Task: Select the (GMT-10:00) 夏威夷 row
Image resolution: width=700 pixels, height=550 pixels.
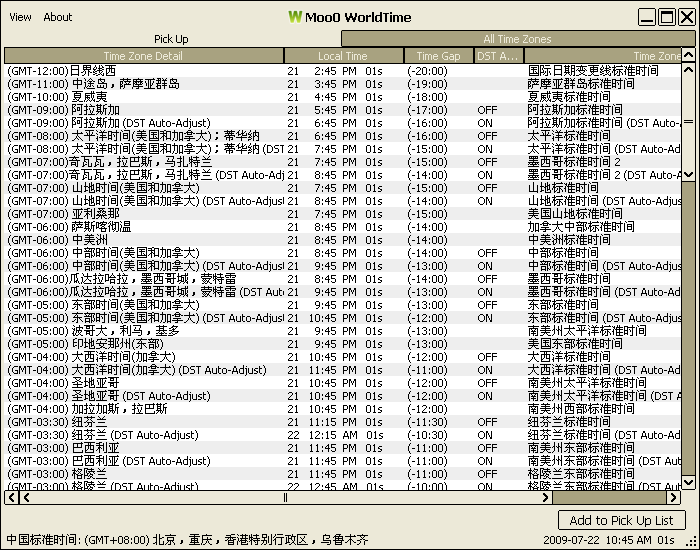Action: [x=343, y=97]
